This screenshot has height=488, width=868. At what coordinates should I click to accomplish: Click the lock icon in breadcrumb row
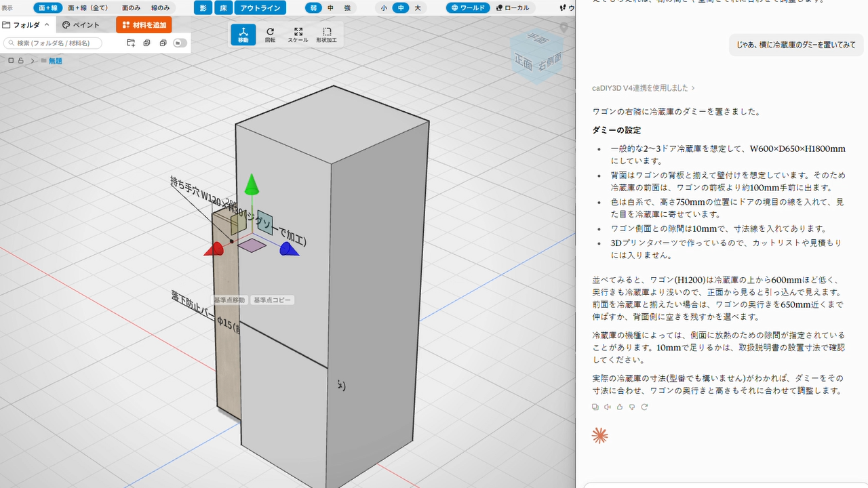tap(21, 60)
